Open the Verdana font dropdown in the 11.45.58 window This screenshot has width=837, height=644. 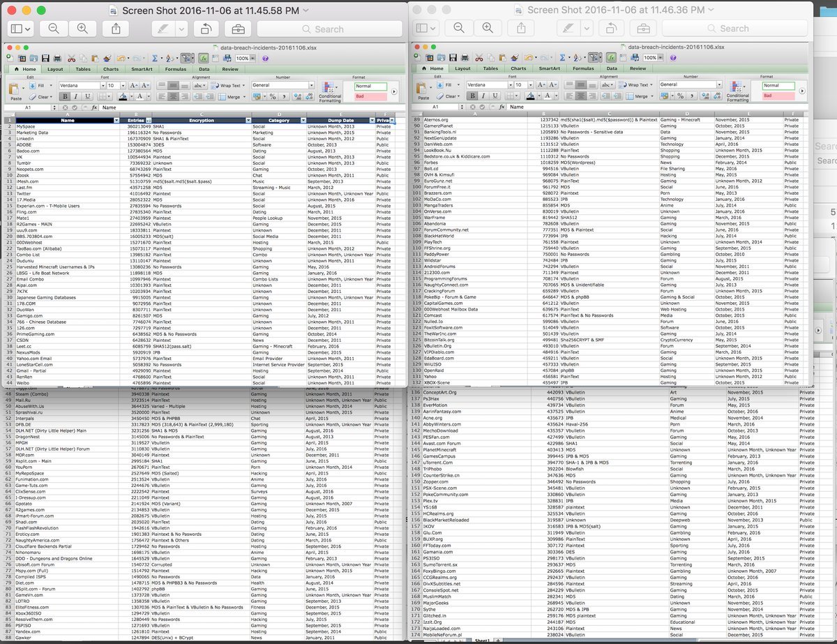click(102, 85)
